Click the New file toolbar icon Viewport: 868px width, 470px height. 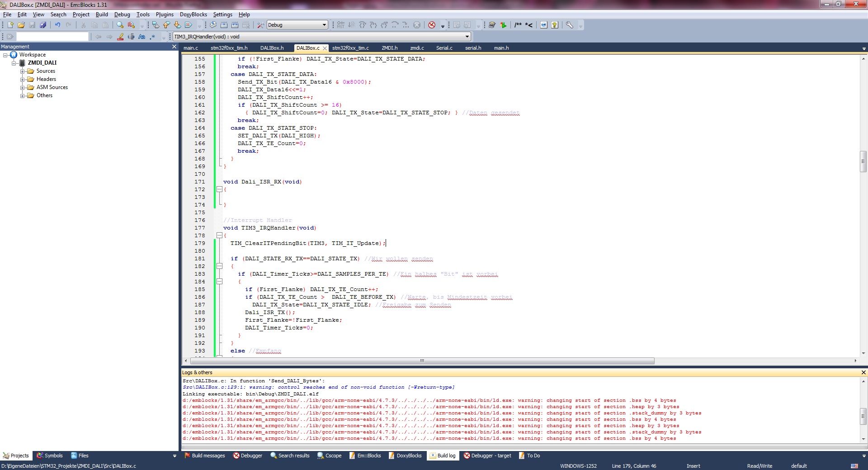coord(10,25)
